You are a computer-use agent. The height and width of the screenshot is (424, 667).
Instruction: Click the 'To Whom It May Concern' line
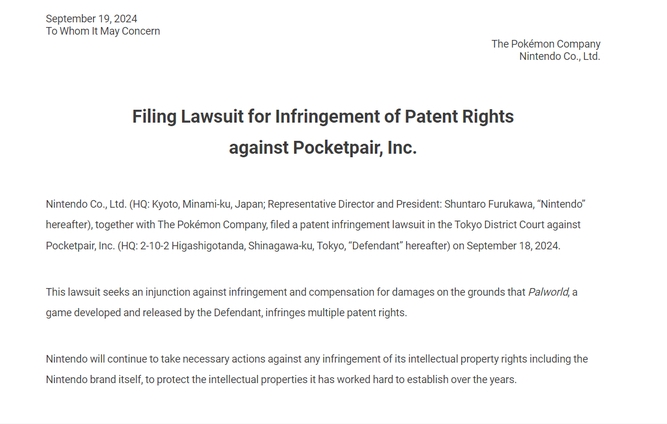(x=103, y=31)
